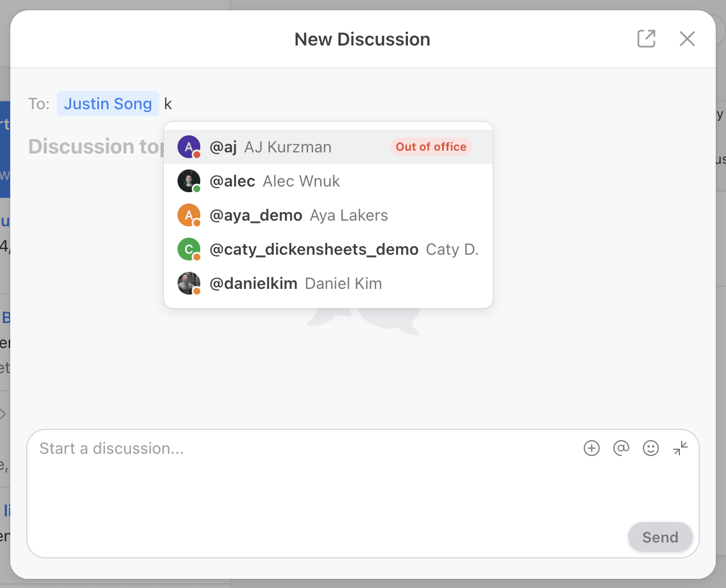
Task: Collapse the composer with the shrink icon
Action: pyautogui.click(x=680, y=448)
